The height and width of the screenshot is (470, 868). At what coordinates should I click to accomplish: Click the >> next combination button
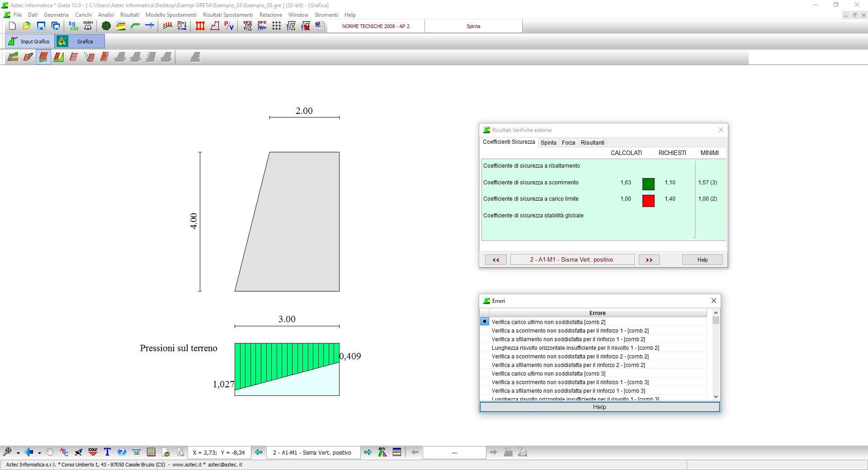tap(649, 260)
